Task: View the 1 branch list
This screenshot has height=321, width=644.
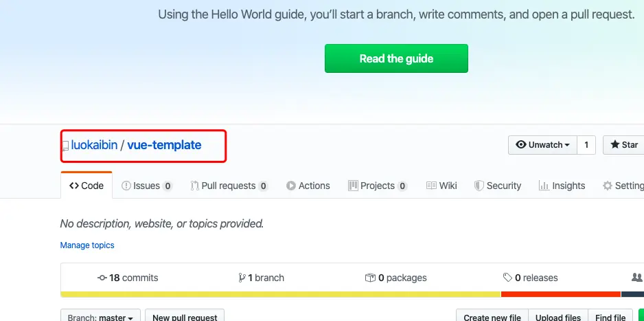Action: (x=261, y=278)
